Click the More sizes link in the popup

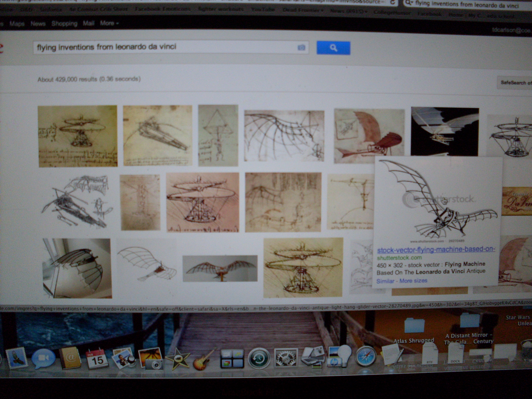413,281
